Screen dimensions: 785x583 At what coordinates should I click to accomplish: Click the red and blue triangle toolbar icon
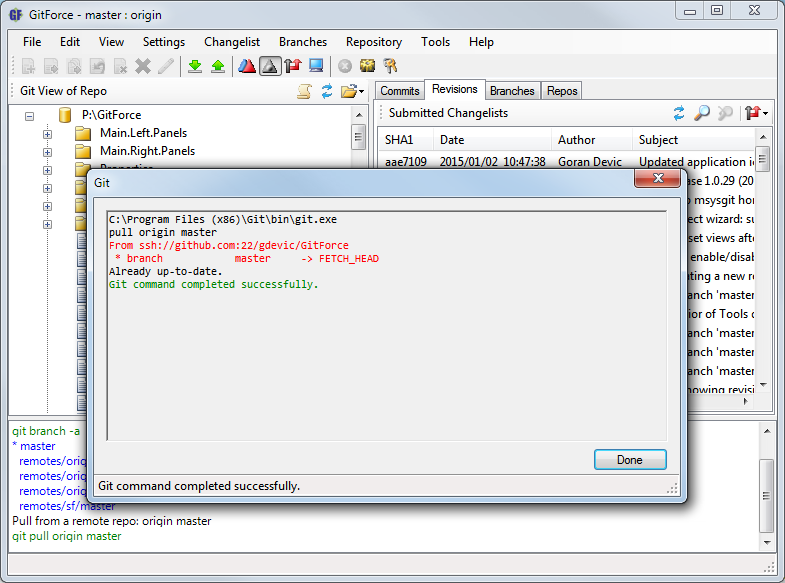[x=247, y=66]
